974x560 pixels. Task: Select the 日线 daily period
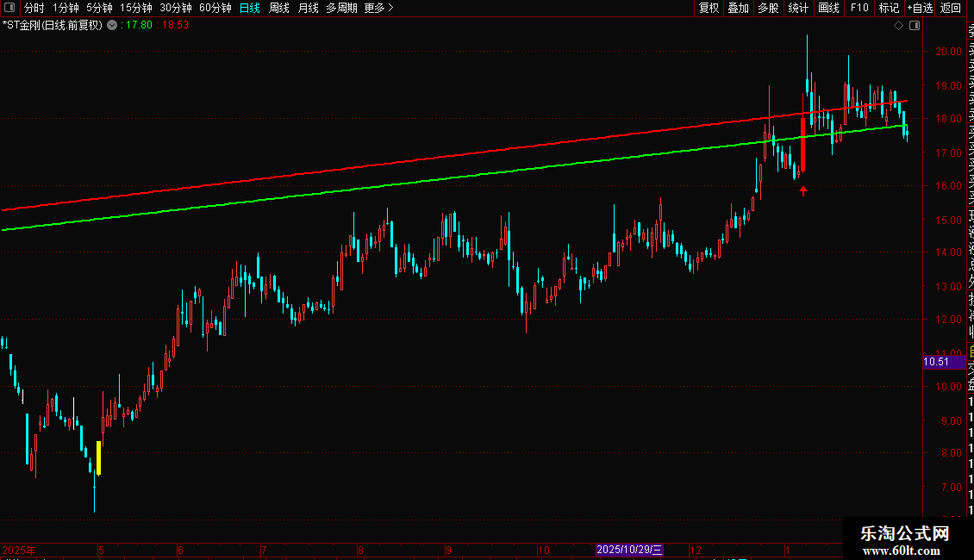point(250,8)
